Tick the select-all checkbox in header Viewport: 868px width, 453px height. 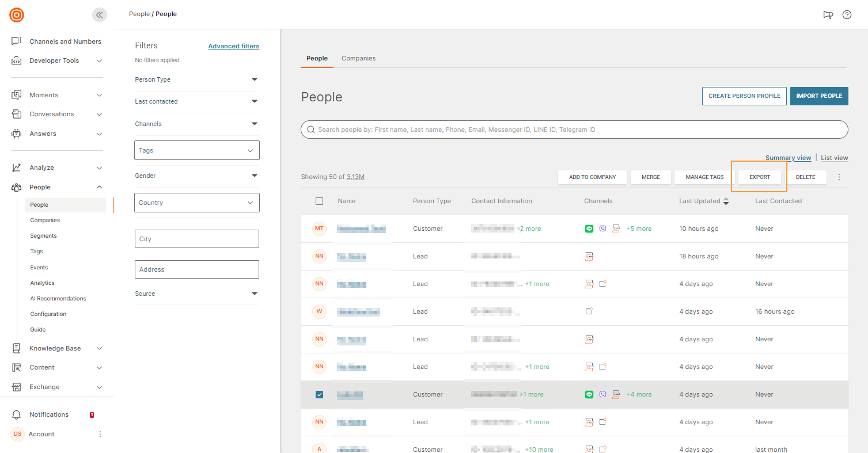(x=320, y=201)
